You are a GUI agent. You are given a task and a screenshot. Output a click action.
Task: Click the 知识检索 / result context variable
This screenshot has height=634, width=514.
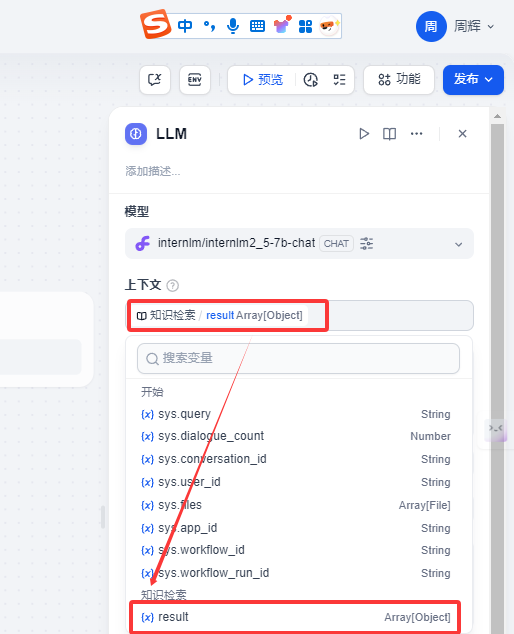pyautogui.click(x=220, y=315)
